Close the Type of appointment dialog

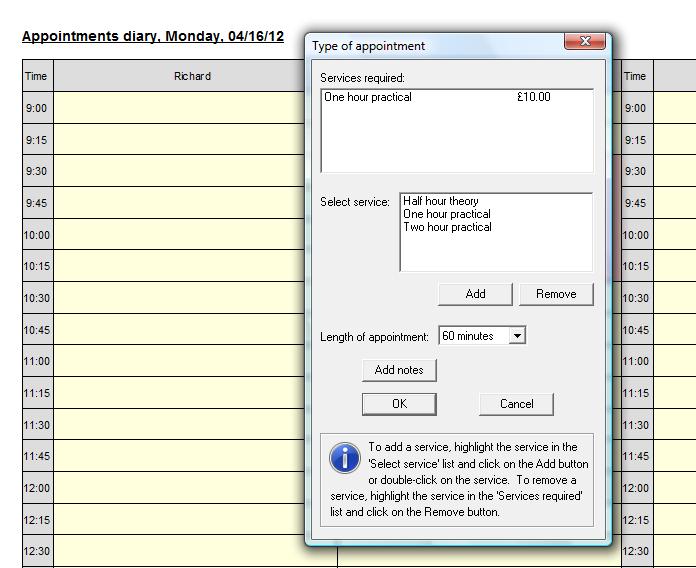pos(584,41)
